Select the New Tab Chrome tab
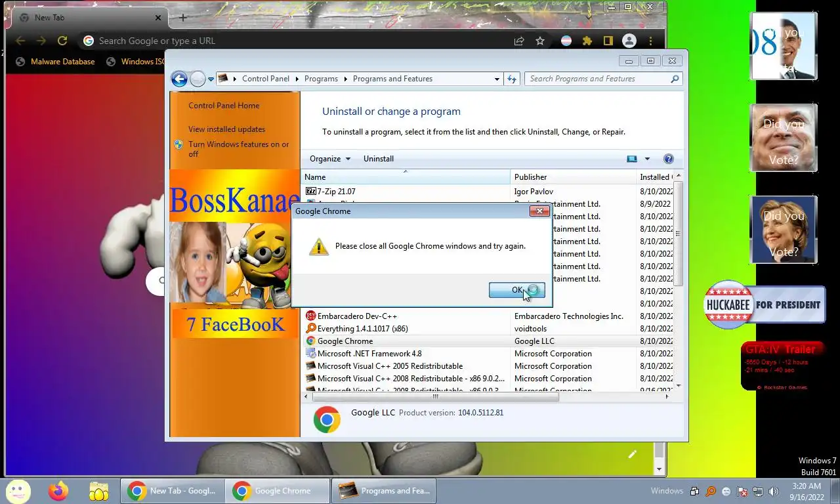The image size is (840, 504). (x=91, y=18)
